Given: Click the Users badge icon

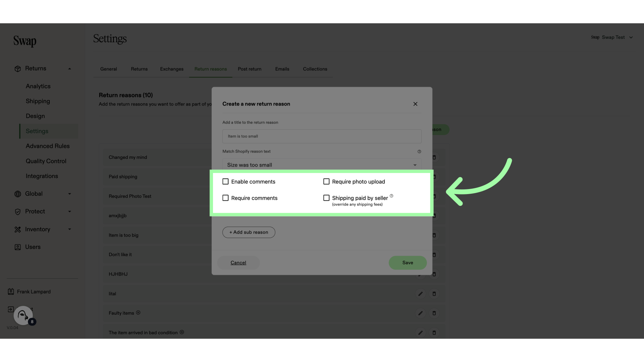Looking at the screenshot, I should (18, 247).
